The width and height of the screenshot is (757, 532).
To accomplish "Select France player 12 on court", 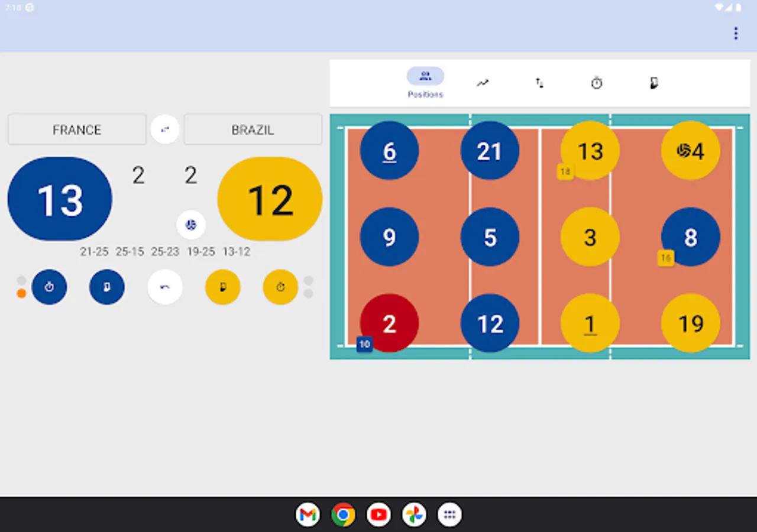I will (490, 323).
